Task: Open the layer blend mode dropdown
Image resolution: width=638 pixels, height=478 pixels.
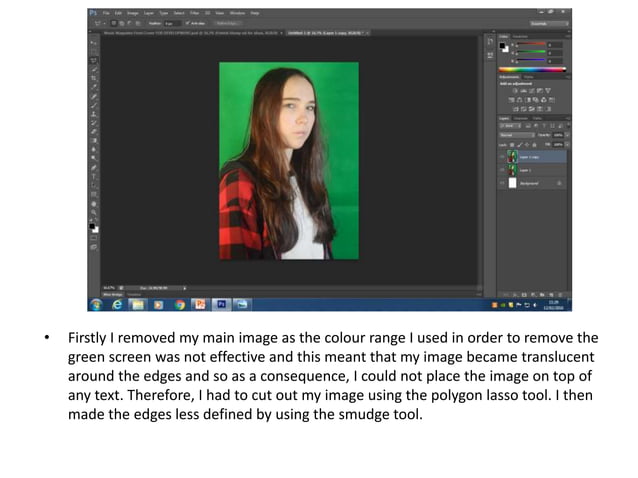Action: 516,135
